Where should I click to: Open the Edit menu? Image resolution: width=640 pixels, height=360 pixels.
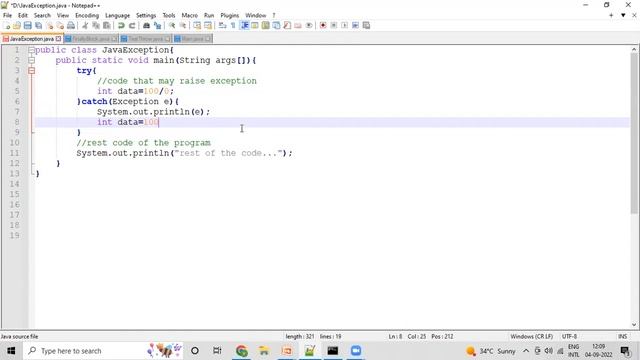(22, 15)
